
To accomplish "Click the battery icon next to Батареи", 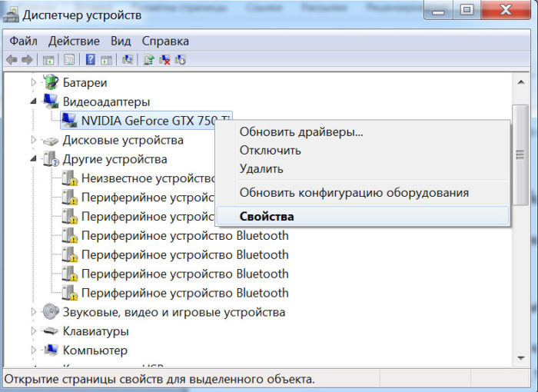I will click(51, 82).
